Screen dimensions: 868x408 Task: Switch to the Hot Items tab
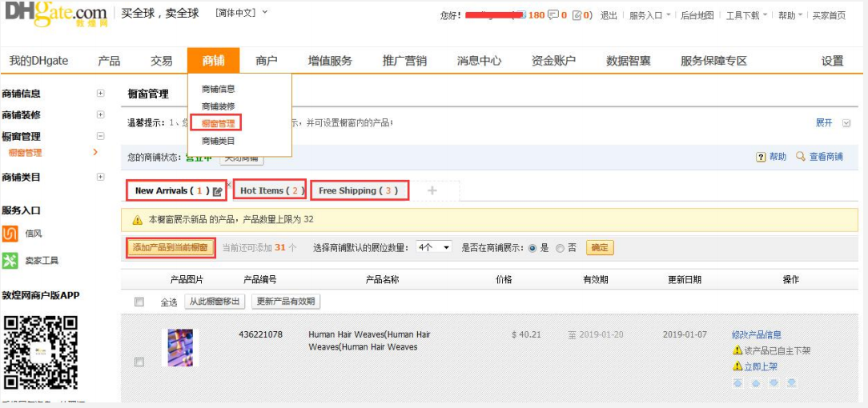[270, 190]
